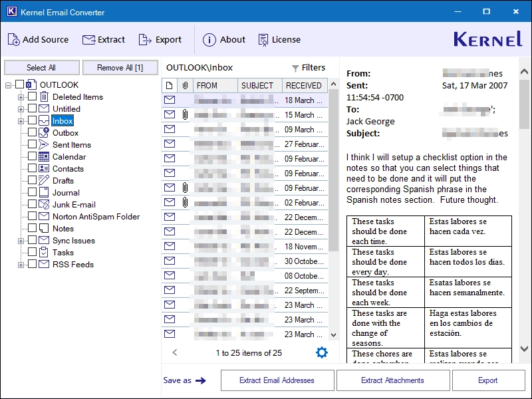
Task: Enable the Calendar checkbox
Action: 32,156
